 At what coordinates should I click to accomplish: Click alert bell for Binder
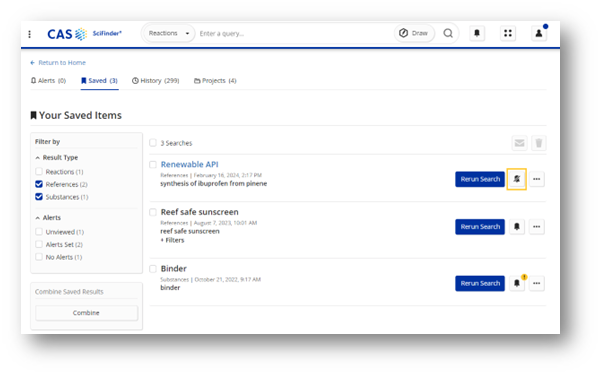[517, 283]
